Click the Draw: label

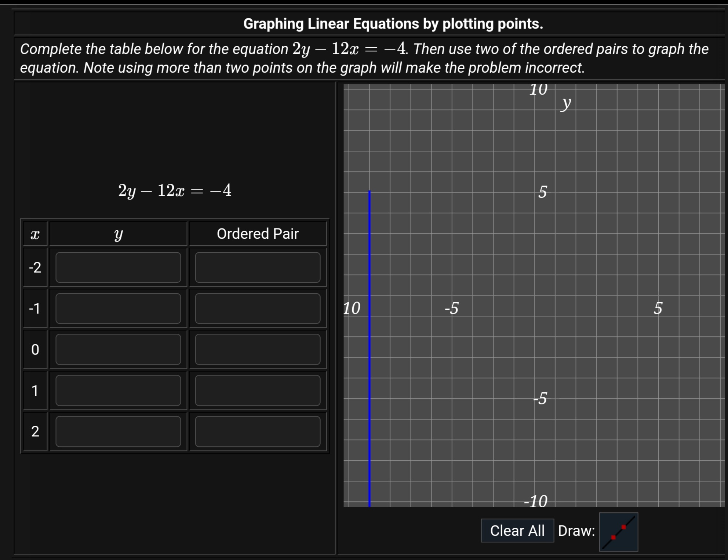point(576,530)
